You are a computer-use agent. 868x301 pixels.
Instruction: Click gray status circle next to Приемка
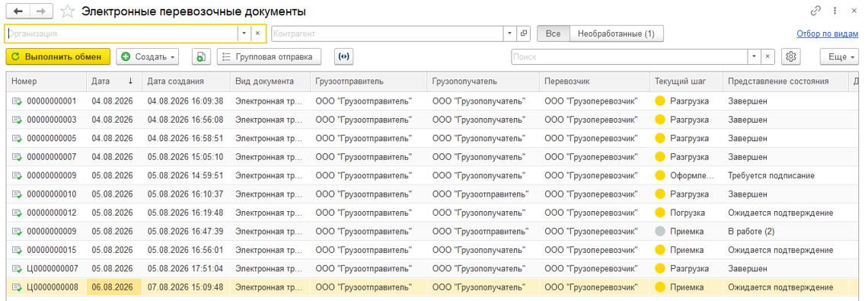click(659, 231)
